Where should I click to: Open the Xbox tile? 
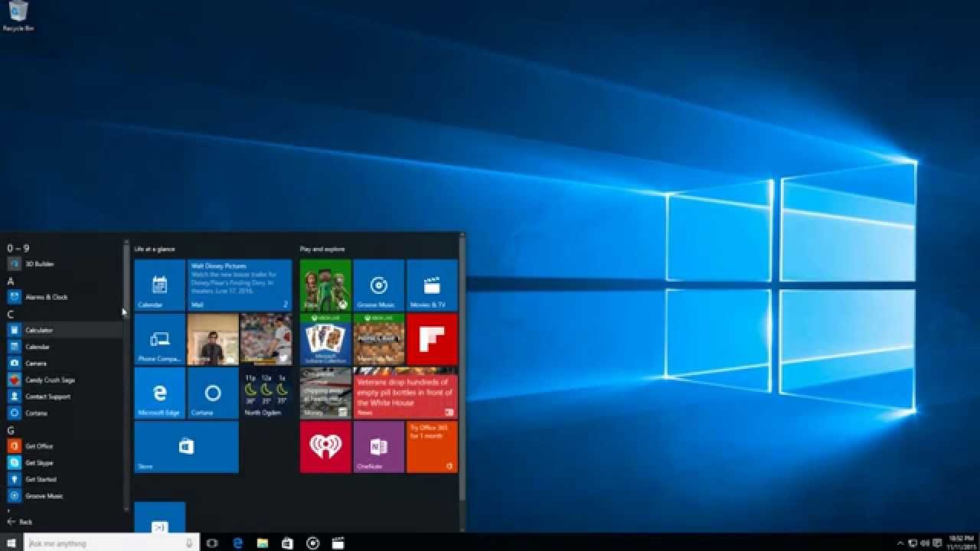click(x=325, y=285)
